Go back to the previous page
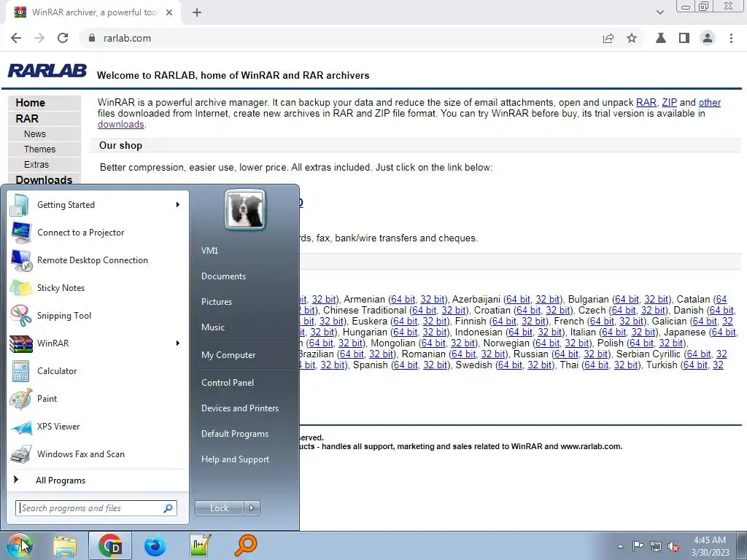Screen dimensions: 747x560 [16, 38]
